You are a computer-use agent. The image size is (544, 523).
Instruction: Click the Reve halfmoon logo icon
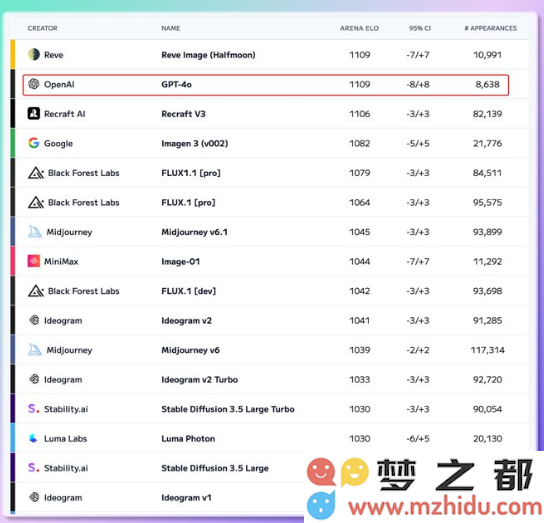pyautogui.click(x=34, y=54)
